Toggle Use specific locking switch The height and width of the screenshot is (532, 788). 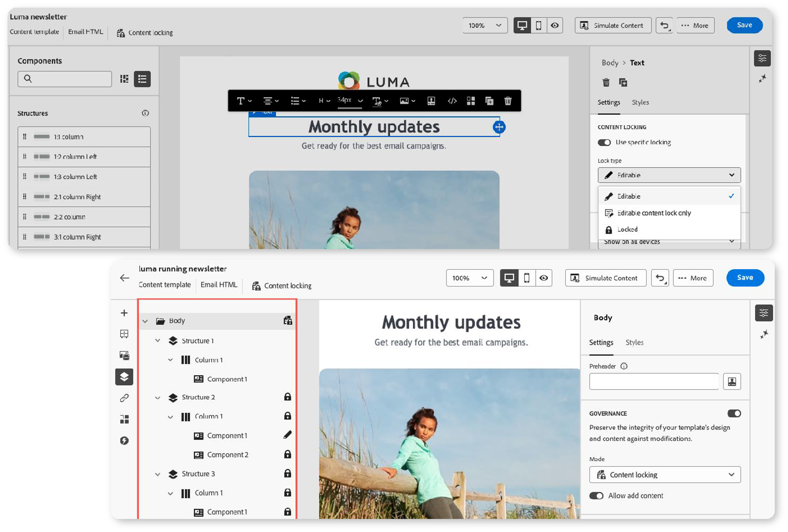tap(604, 142)
